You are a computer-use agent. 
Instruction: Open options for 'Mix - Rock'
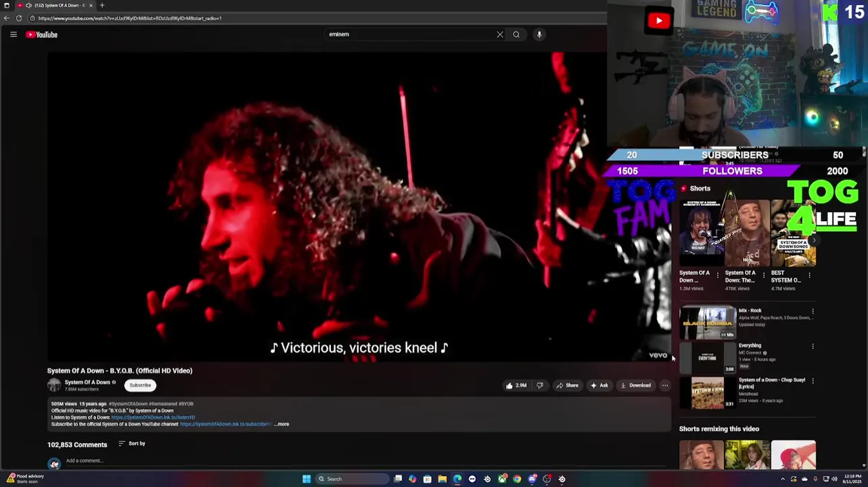click(x=813, y=312)
